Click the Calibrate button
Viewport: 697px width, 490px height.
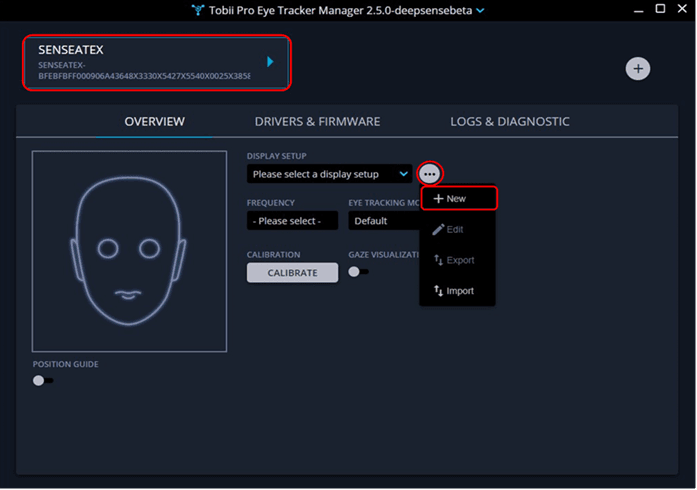(292, 273)
